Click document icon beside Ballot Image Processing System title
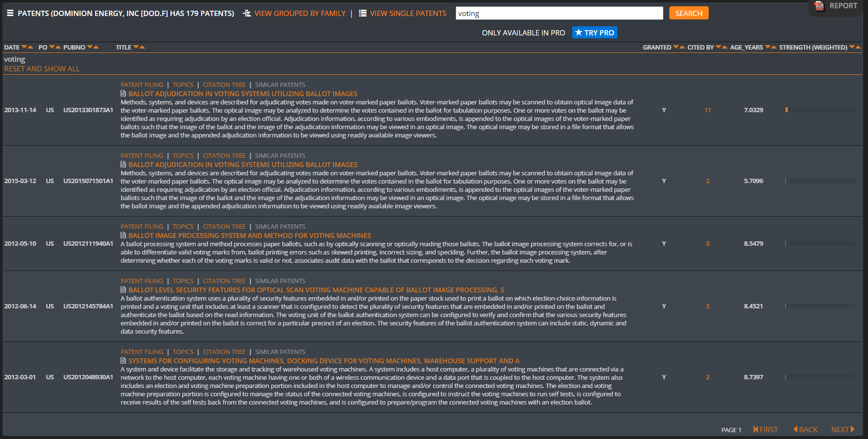This screenshot has height=439, width=868. 123,235
